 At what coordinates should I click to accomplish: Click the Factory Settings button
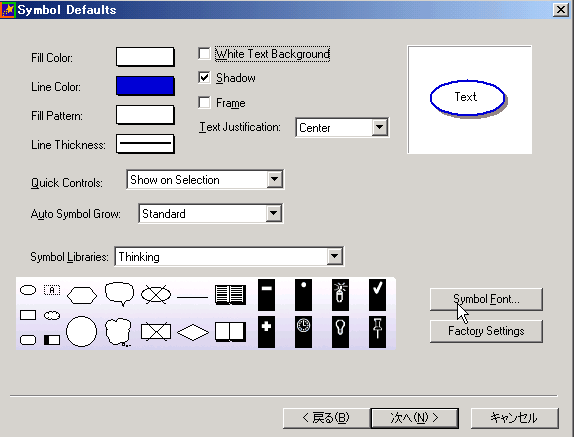point(486,331)
